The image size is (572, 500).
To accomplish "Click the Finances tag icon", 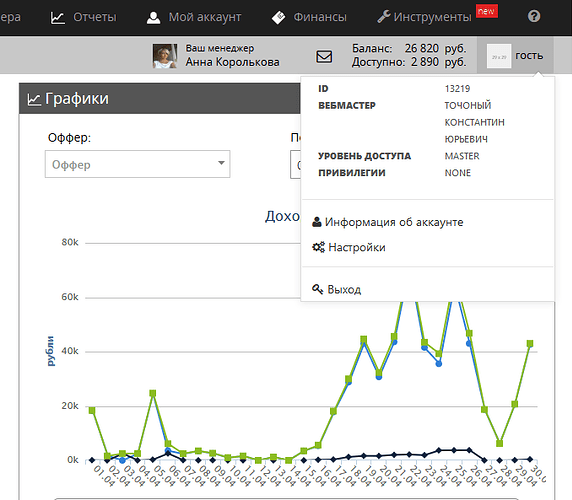I will 279,18.
